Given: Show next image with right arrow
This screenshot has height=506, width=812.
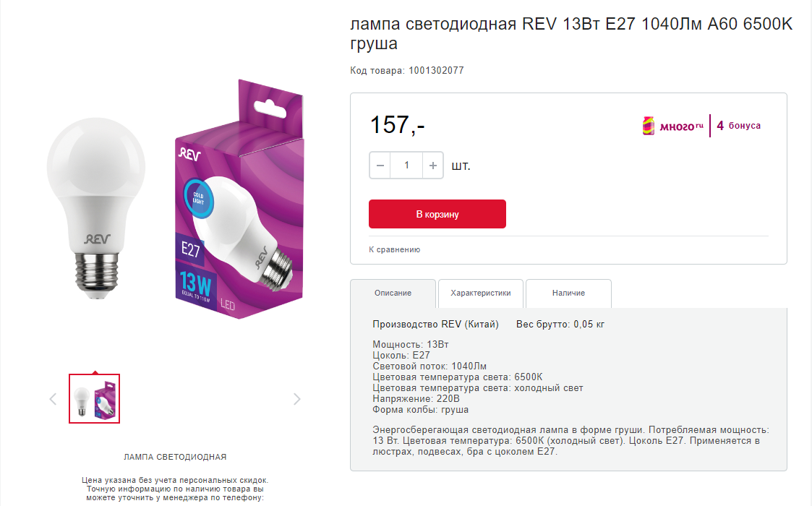Looking at the screenshot, I should (x=296, y=399).
